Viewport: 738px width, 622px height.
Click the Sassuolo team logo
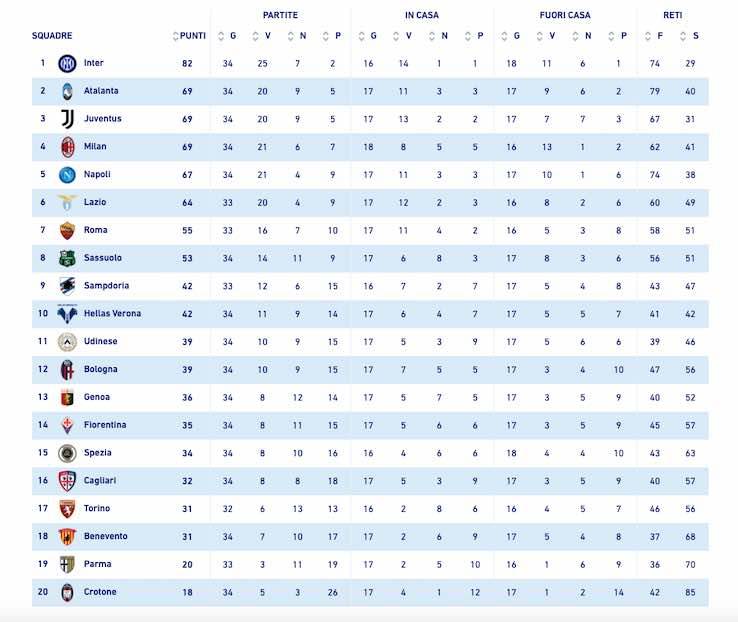(x=67, y=258)
